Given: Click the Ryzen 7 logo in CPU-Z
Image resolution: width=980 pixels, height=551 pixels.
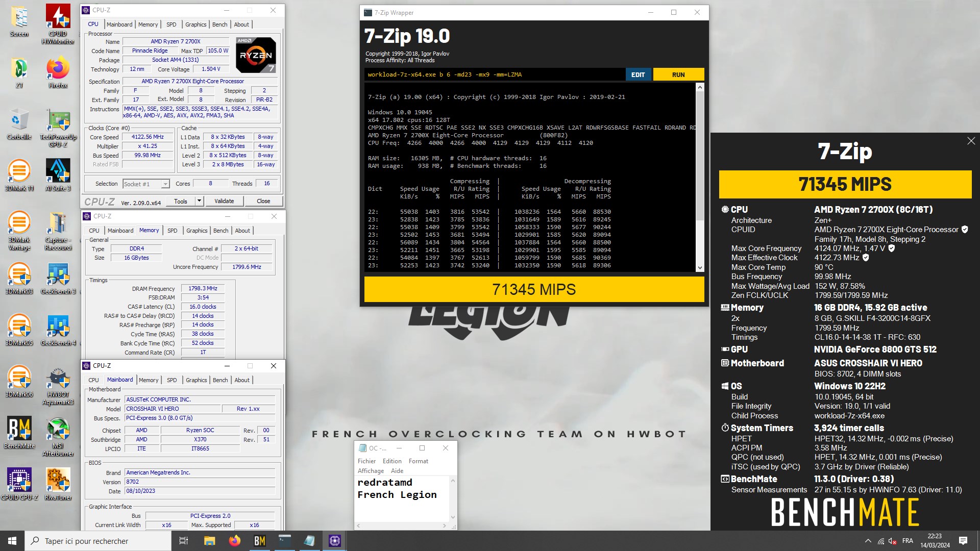Looking at the screenshot, I should [x=256, y=55].
